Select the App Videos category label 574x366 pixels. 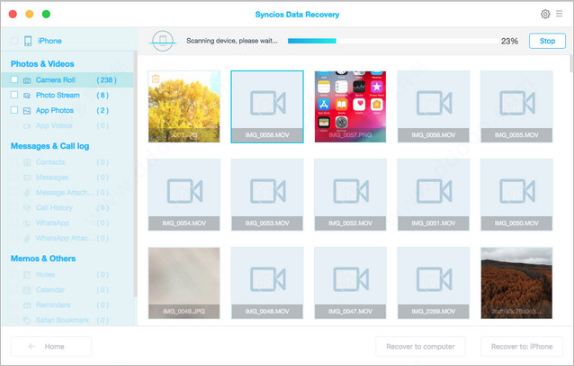(54, 126)
